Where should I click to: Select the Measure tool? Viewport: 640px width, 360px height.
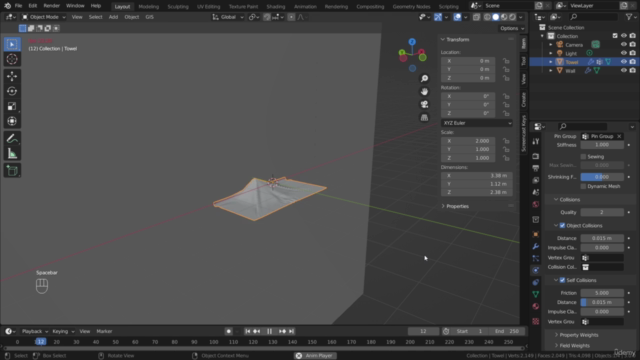click(12, 154)
